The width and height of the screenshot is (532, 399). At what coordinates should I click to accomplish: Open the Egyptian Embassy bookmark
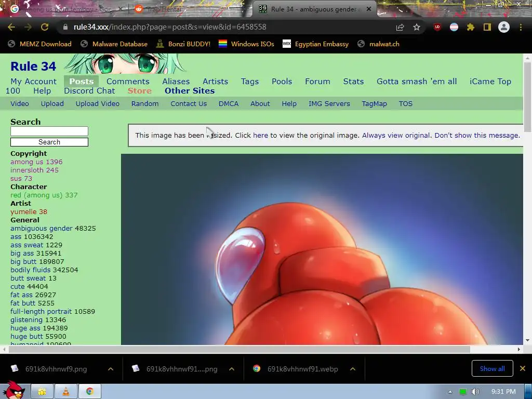[x=315, y=44]
